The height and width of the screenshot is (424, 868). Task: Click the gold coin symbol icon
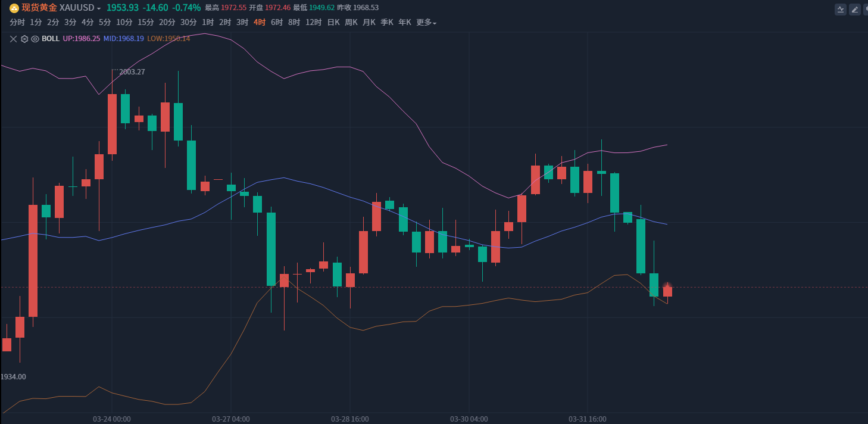pos(14,8)
